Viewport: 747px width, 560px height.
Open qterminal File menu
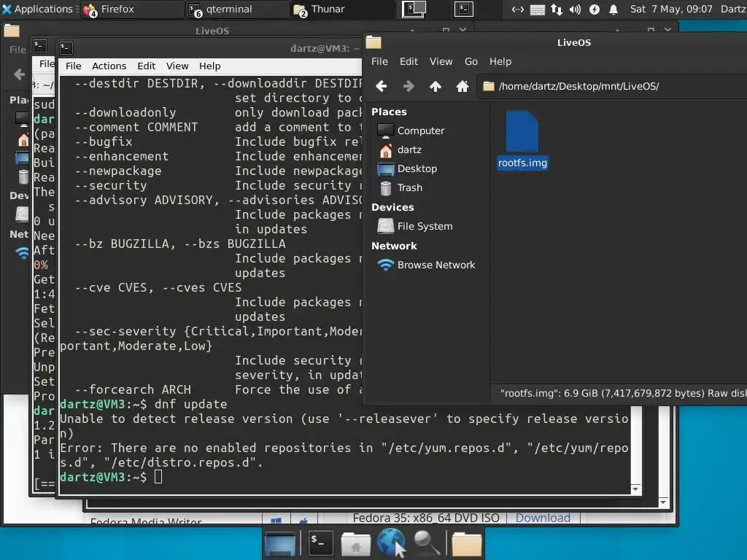pyautogui.click(x=74, y=66)
